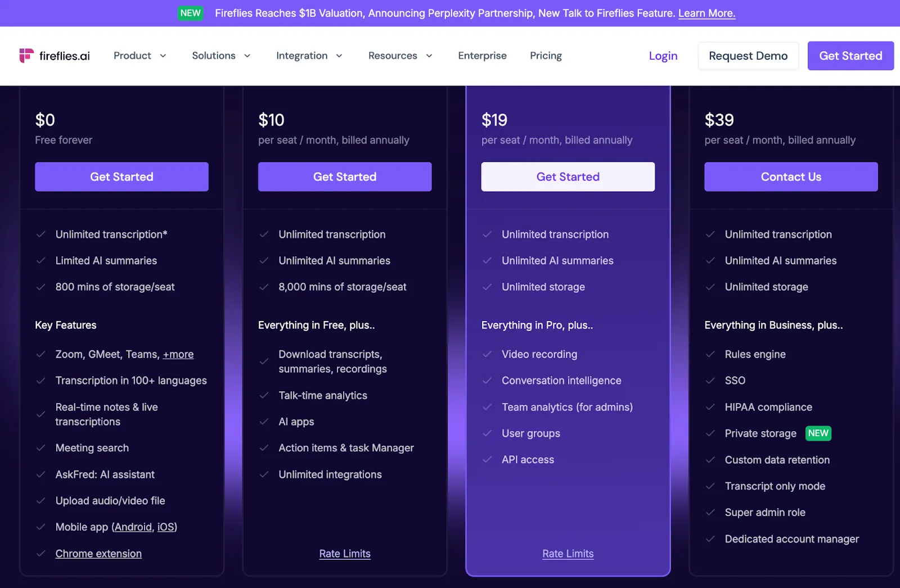Open the +more integrations link
The image size is (900, 588).
click(x=178, y=354)
